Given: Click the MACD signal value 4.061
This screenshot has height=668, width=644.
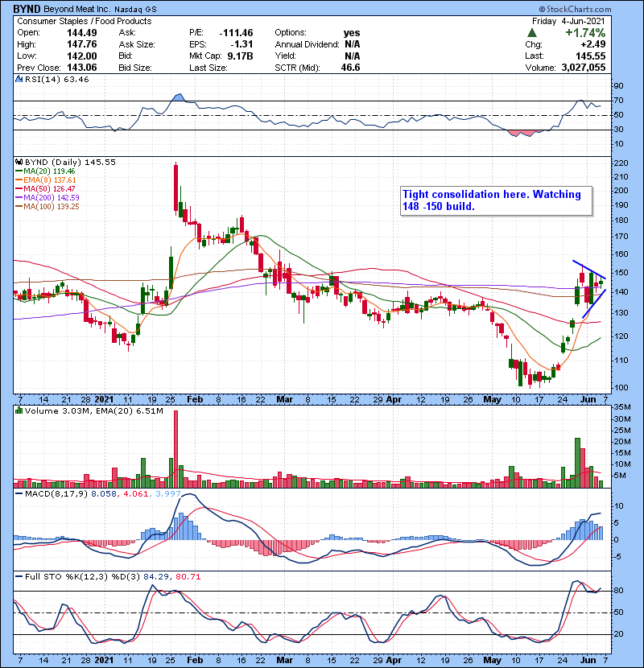Looking at the screenshot, I should tap(135, 494).
